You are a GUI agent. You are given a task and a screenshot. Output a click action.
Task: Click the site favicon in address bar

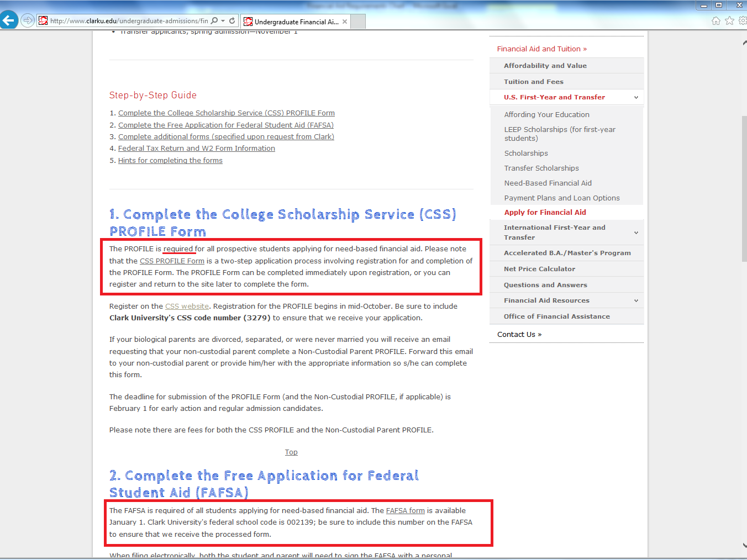point(43,21)
